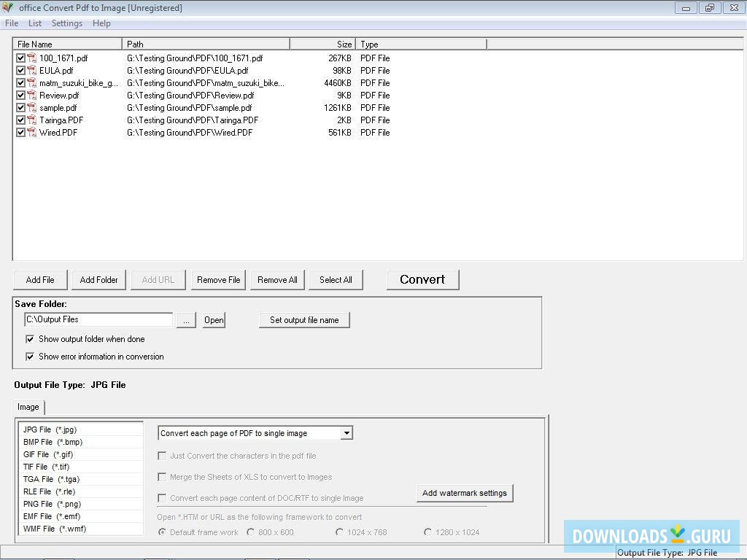Open the Help menu

click(x=101, y=23)
